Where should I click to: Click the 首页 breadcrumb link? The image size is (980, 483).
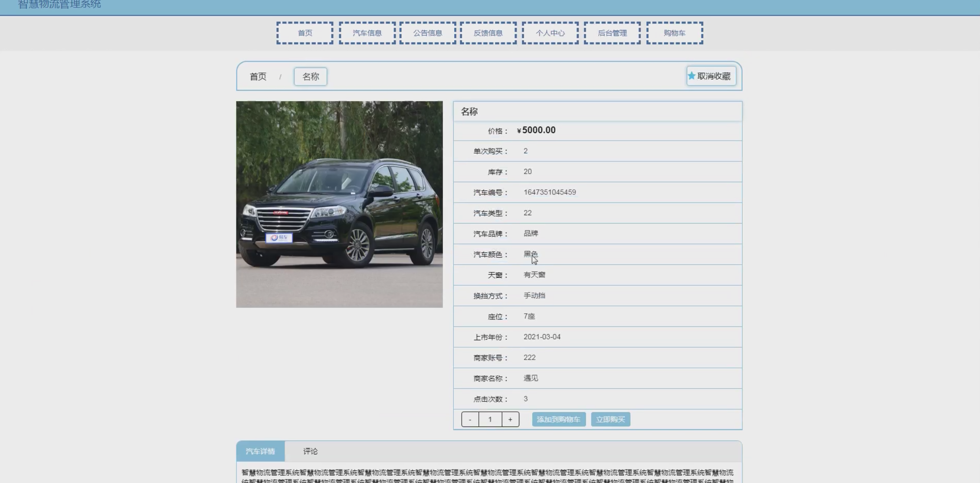[x=258, y=77]
